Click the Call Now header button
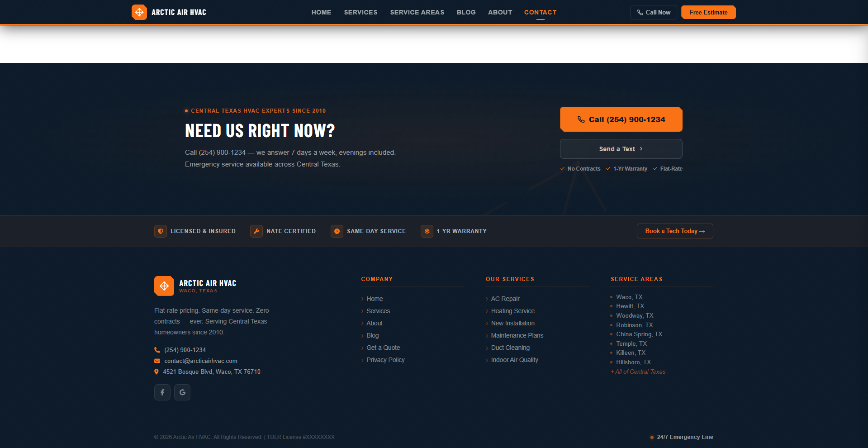868x448 pixels. coord(653,12)
